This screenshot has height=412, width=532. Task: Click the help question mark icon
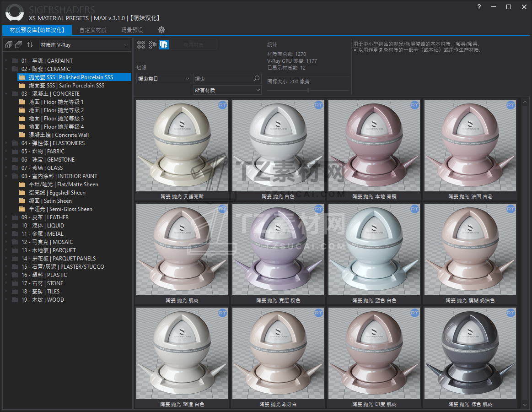[x=479, y=7]
